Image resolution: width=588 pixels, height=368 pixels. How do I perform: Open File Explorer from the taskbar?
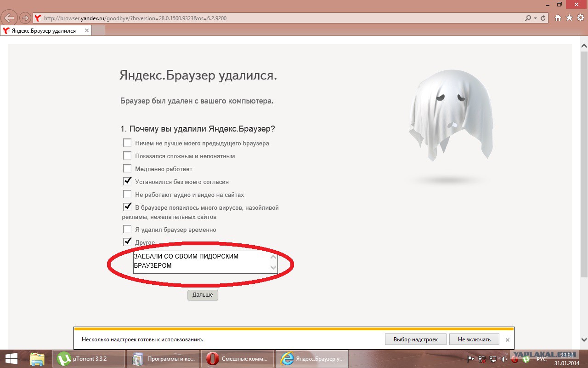click(37, 359)
